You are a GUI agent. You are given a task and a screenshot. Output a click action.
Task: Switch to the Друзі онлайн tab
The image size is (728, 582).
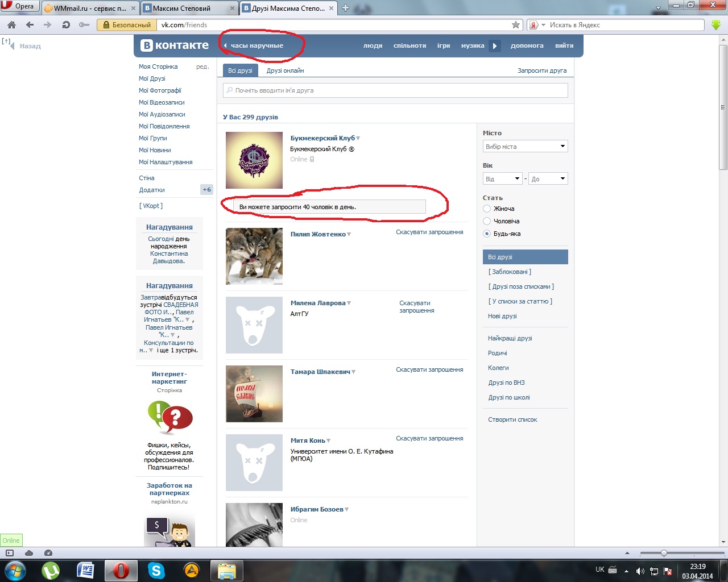(x=286, y=70)
